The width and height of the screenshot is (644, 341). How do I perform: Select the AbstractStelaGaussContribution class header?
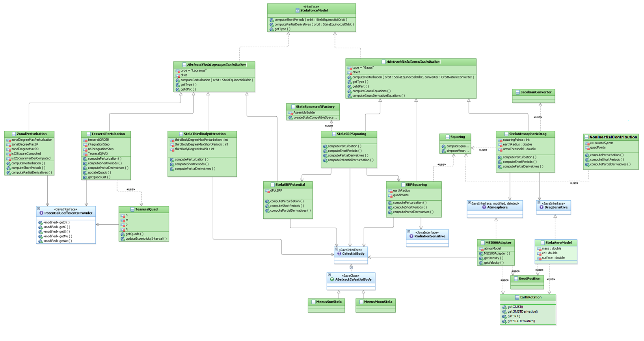(x=413, y=62)
